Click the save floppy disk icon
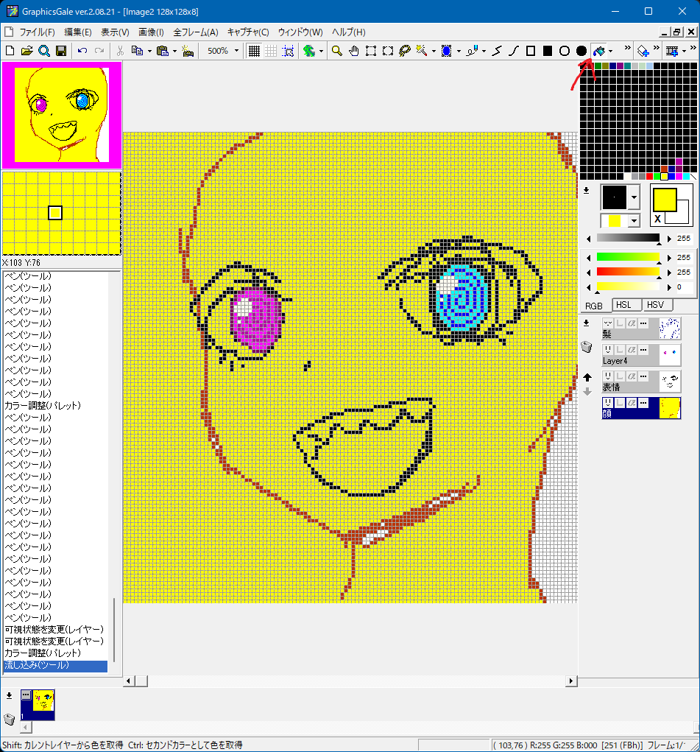 coord(61,51)
